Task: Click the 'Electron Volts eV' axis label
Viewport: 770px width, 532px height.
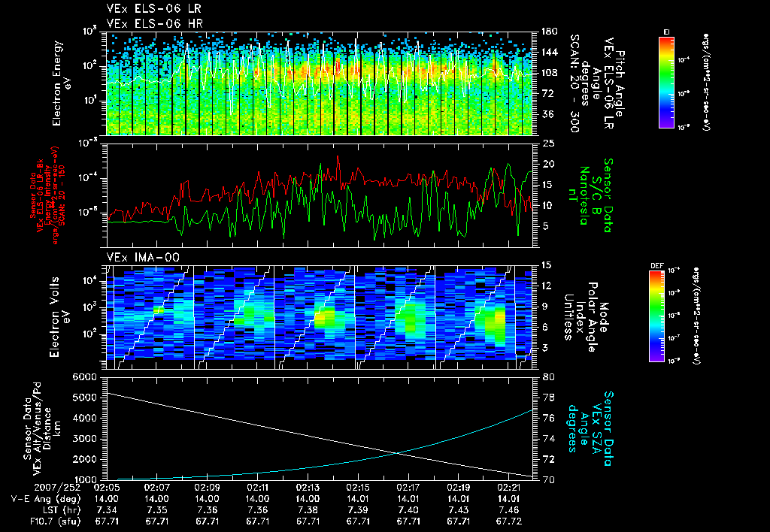Action: coord(59,316)
